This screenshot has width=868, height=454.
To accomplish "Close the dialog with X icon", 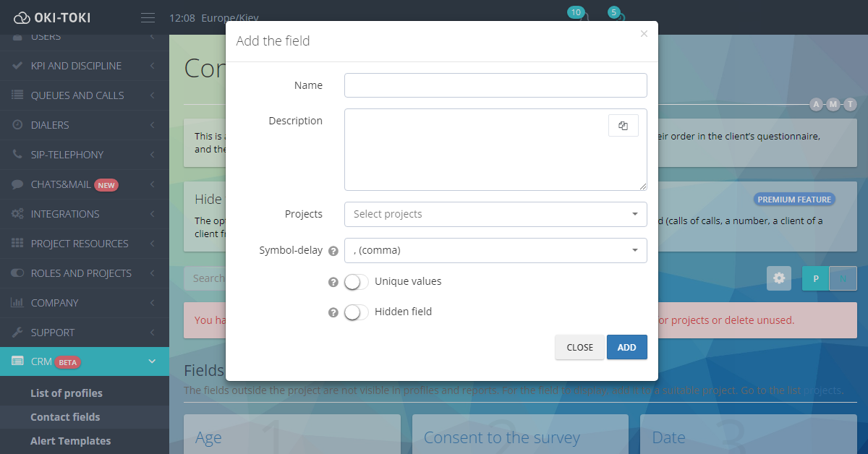I will pyautogui.click(x=644, y=33).
